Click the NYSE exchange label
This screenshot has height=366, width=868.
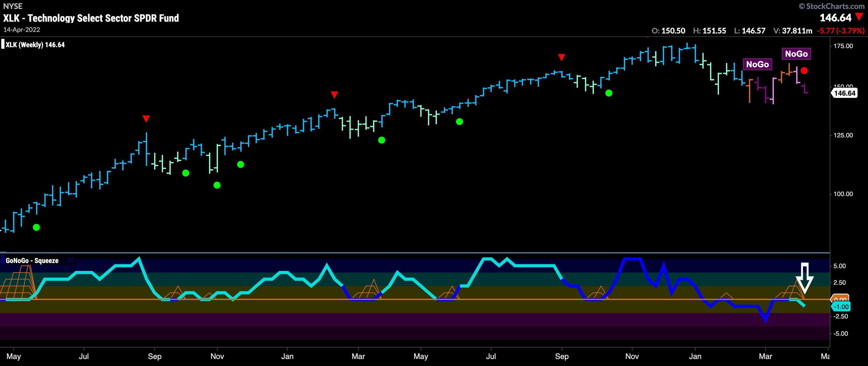[x=13, y=6]
